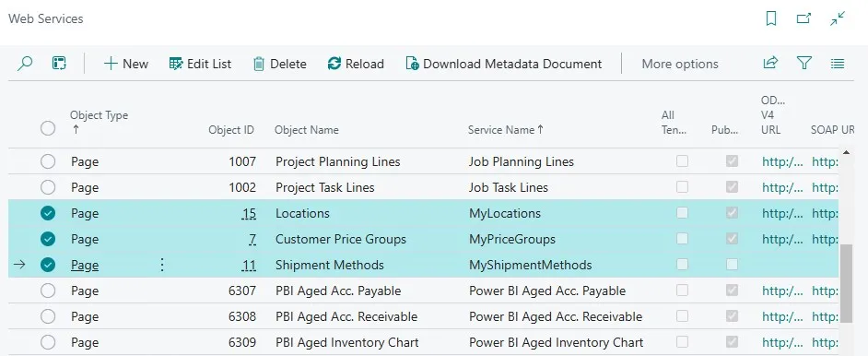Toggle All Tenants checkbox for Shipment Methods
The width and height of the screenshot is (868, 356).
[x=682, y=265]
